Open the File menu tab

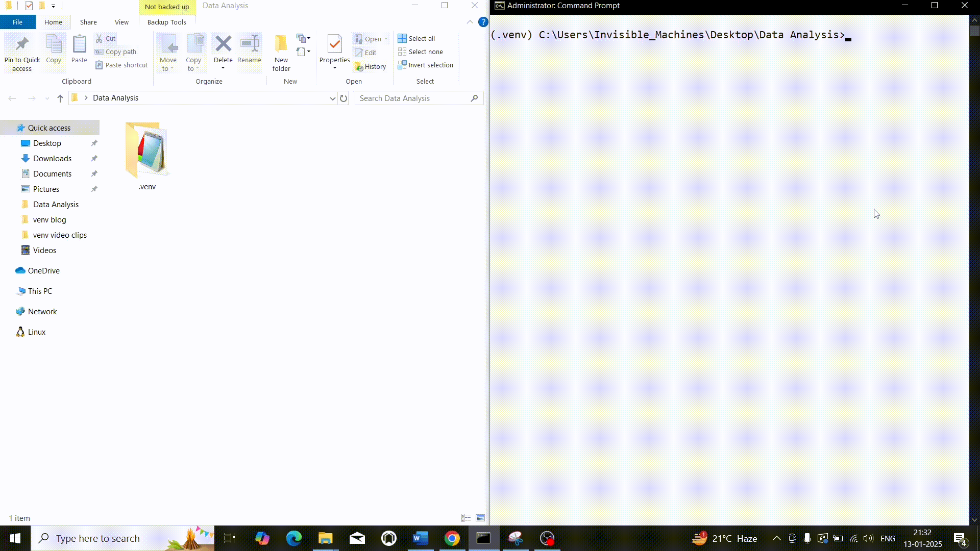[x=17, y=22]
